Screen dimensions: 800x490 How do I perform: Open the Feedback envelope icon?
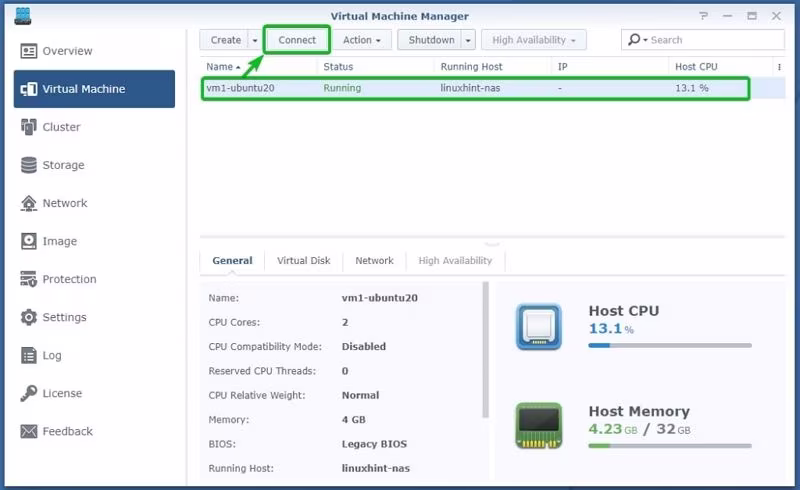coord(29,431)
